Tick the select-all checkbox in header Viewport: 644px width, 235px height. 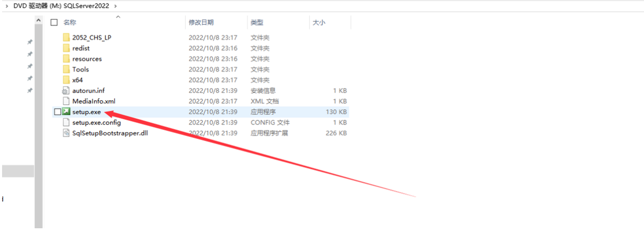pyautogui.click(x=54, y=22)
